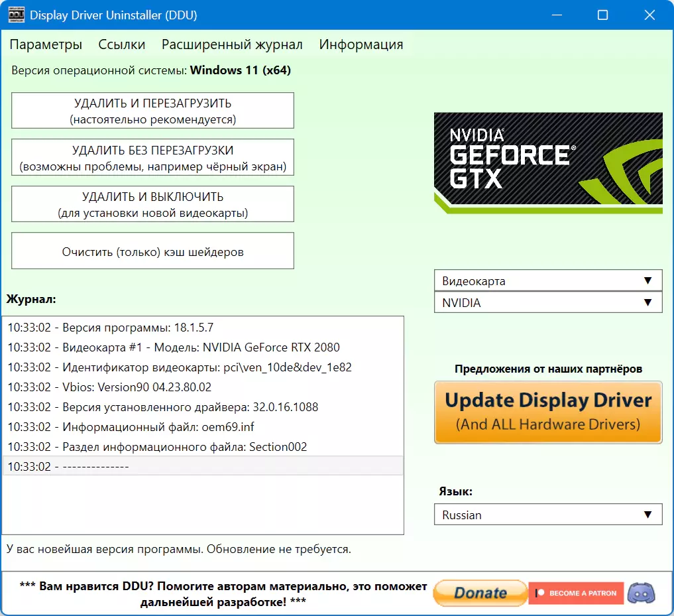Click the Язык: label
Screen dimensions: 674x616
click(455, 491)
